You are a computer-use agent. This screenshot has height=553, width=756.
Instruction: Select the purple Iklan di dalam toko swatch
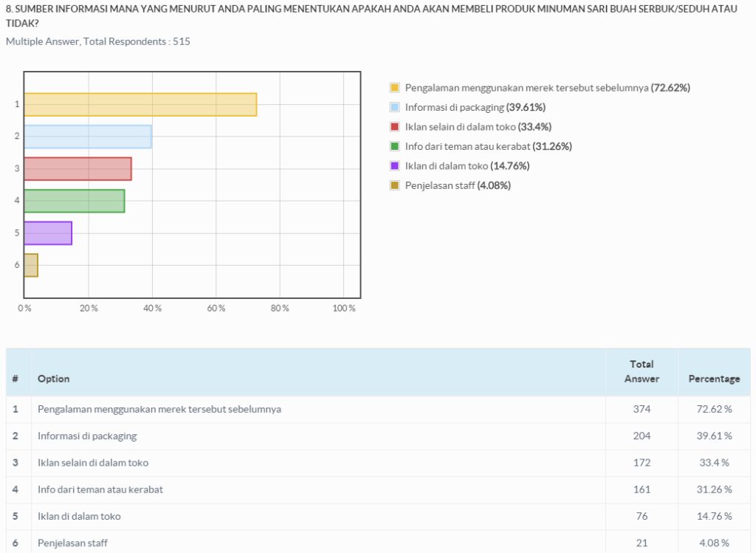click(394, 166)
